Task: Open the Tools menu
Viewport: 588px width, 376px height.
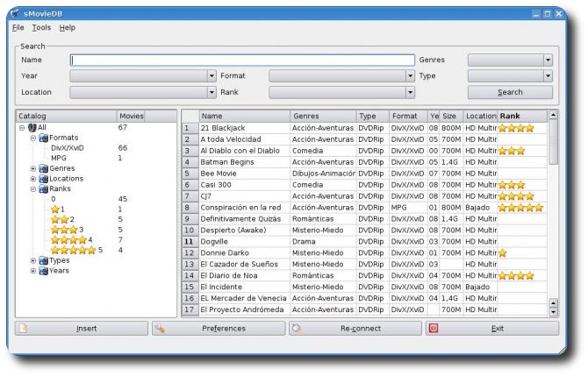Action: [41, 28]
